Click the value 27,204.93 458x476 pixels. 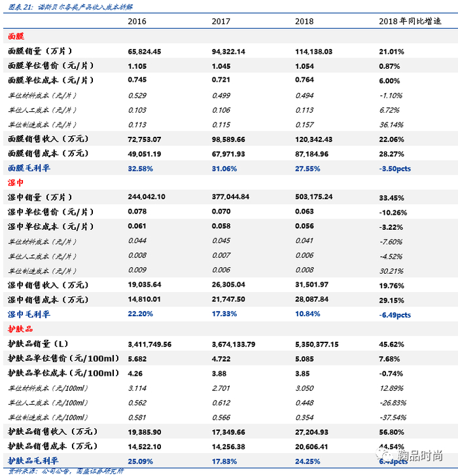(x=312, y=432)
